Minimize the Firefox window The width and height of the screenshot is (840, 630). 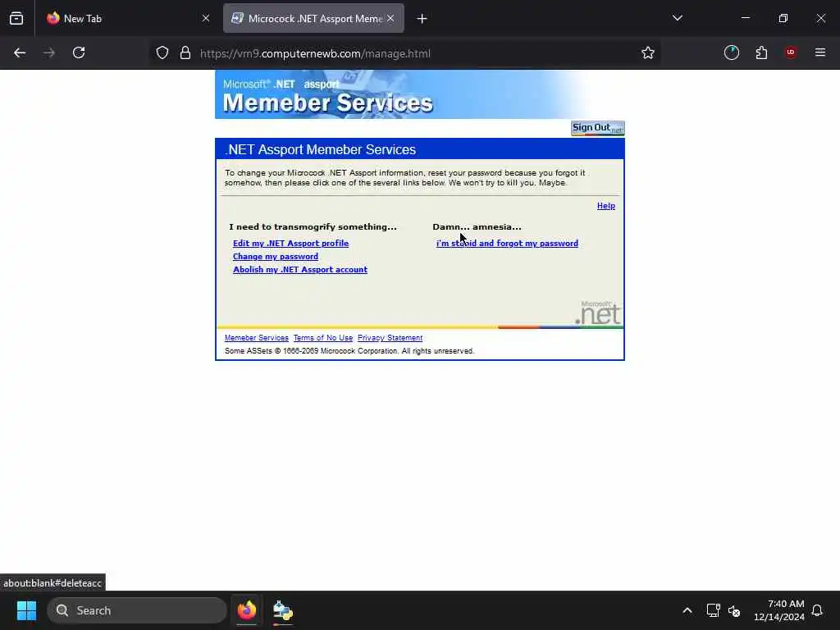coord(746,18)
